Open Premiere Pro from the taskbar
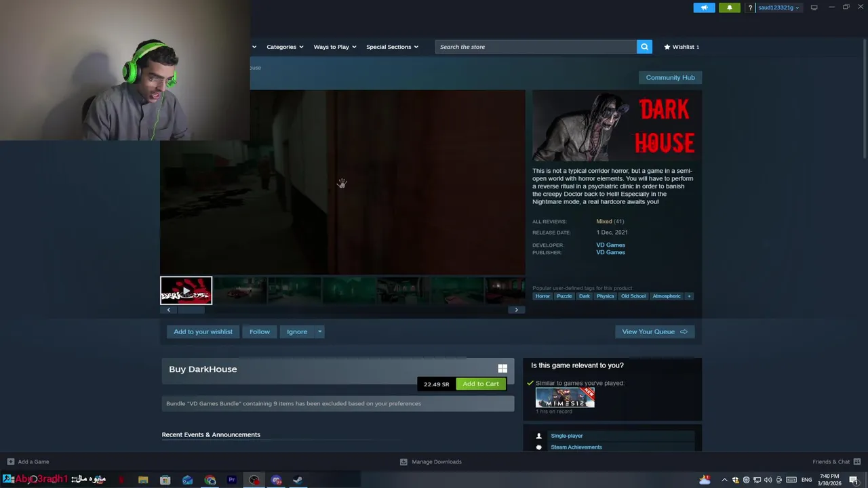The width and height of the screenshot is (868, 488). click(x=232, y=480)
